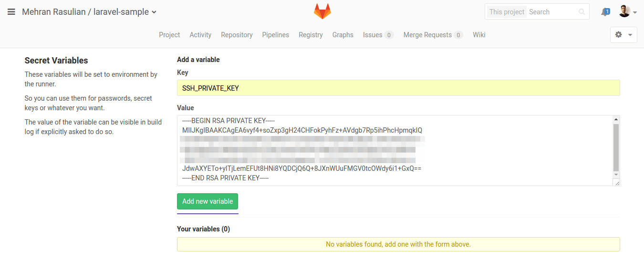Open the Pipelines tab
This screenshot has width=644, height=271.
pos(275,35)
